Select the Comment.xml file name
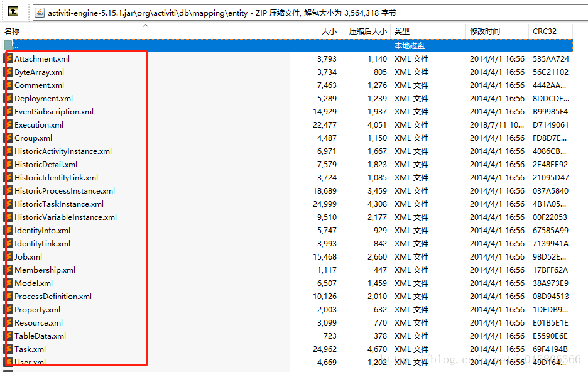 40,85
